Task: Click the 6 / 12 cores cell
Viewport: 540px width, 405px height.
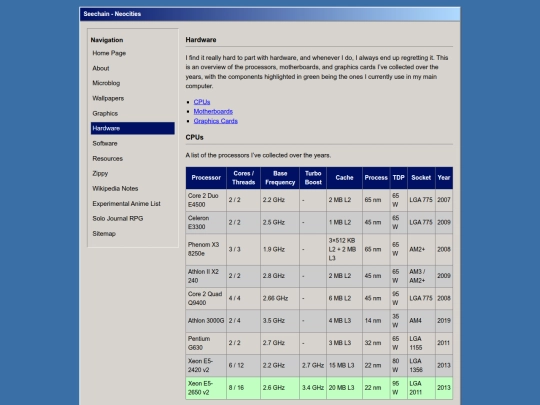Action: click(x=243, y=365)
